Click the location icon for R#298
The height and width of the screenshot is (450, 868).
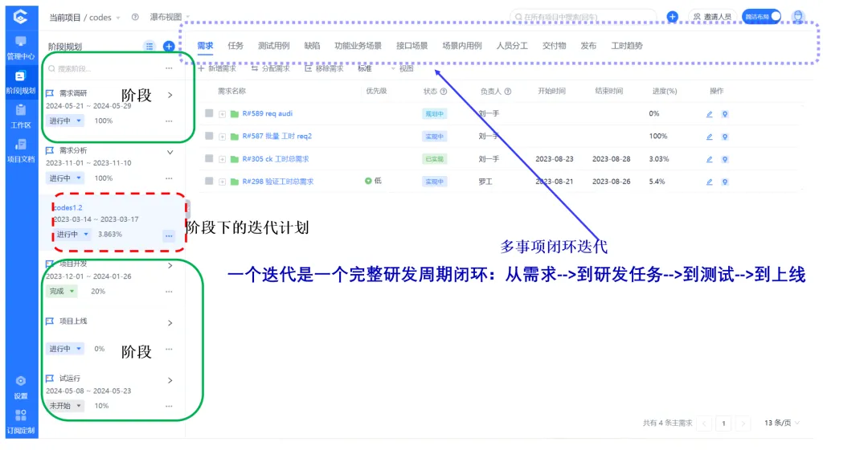click(x=725, y=182)
